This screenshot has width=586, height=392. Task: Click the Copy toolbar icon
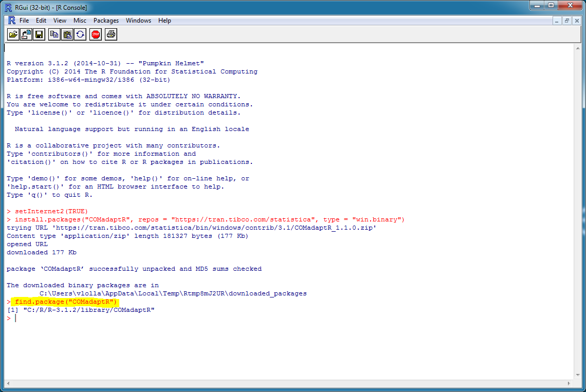point(54,35)
